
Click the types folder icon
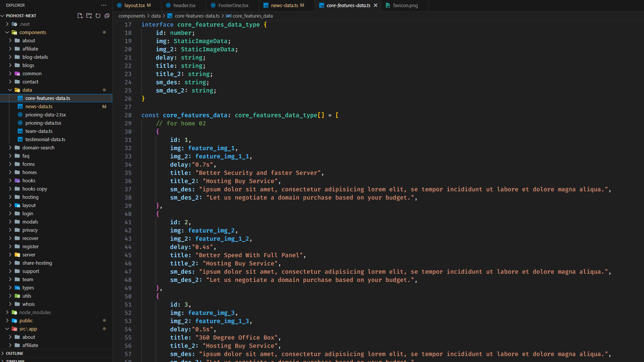coord(17,288)
